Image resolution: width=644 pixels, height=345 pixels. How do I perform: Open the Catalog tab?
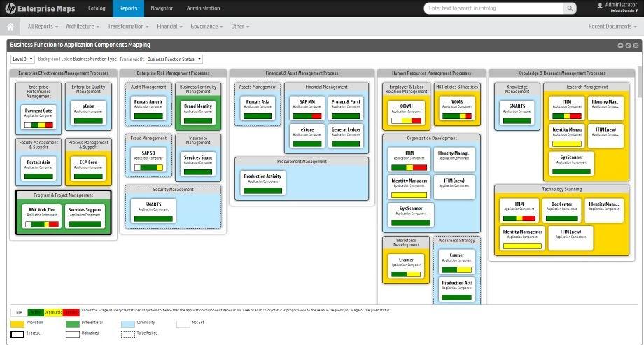(x=97, y=8)
